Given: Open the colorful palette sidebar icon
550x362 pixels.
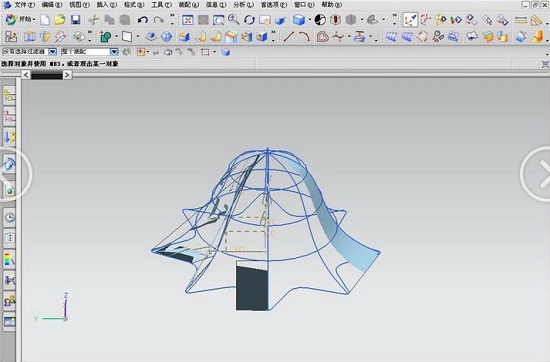Looking at the screenshot, I should tap(9, 259).
